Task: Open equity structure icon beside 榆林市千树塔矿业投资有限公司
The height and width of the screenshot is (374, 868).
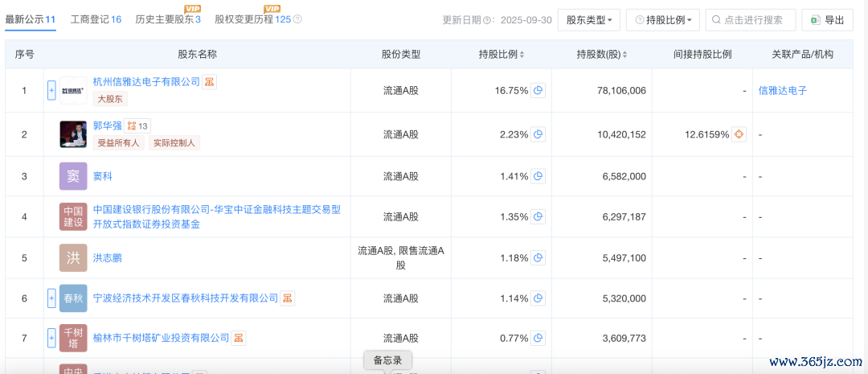Action: click(x=239, y=338)
